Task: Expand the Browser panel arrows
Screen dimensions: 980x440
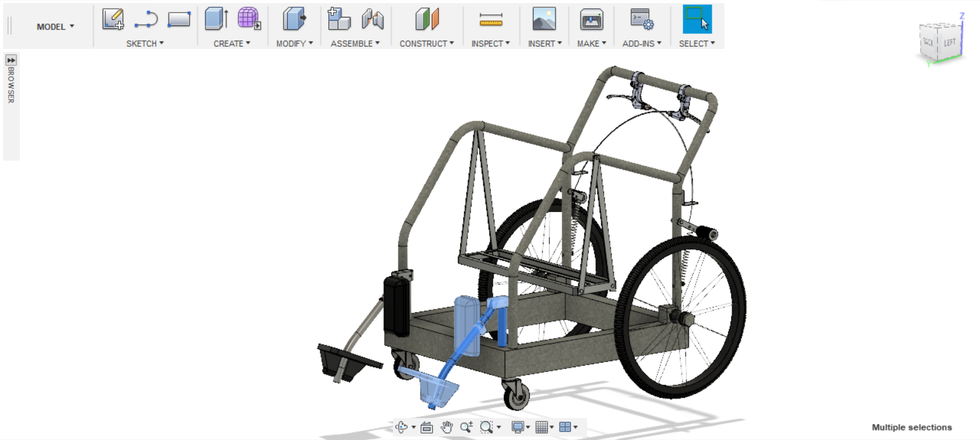Action: 11,60
